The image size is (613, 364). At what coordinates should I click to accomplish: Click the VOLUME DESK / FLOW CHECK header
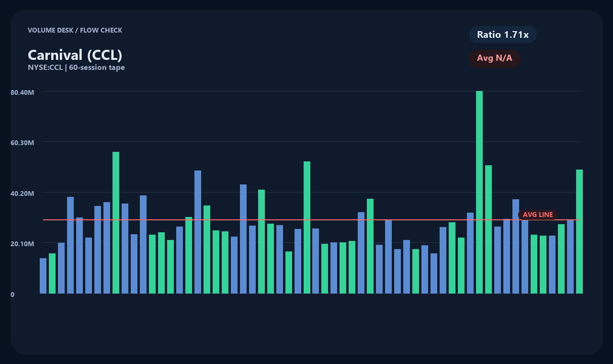click(x=75, y=30)
